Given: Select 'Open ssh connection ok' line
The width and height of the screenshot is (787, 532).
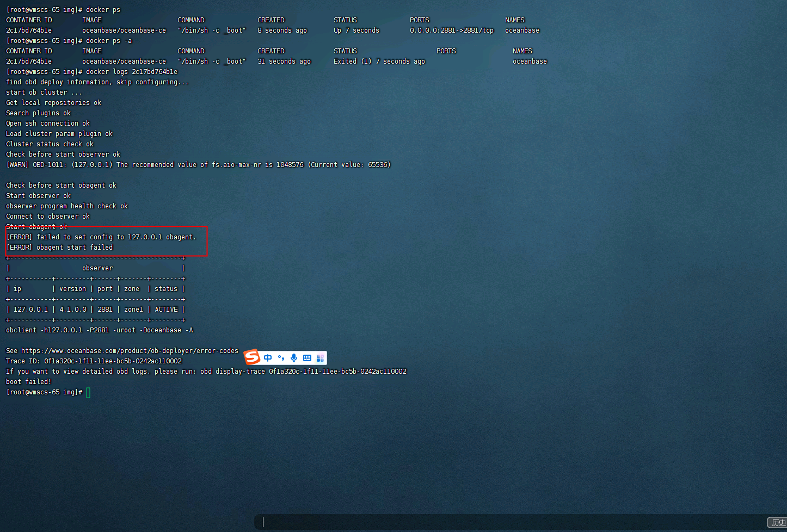Looking at the screenshot, I should [x=48, y=123].
